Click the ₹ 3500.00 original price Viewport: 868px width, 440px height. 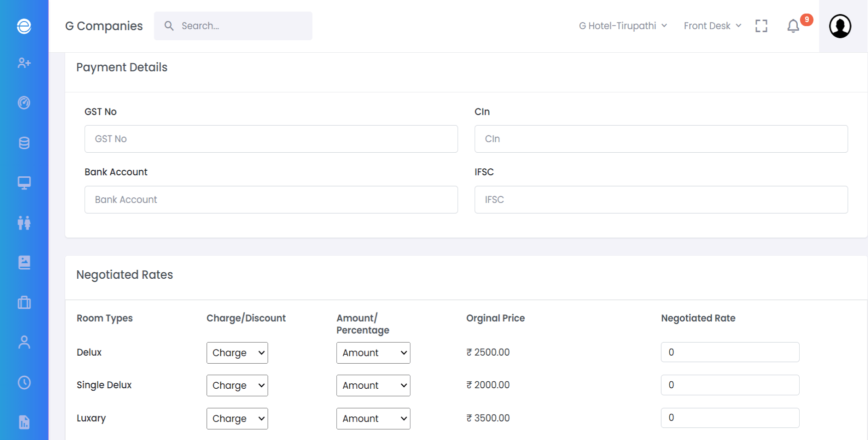tap(488, 418)
